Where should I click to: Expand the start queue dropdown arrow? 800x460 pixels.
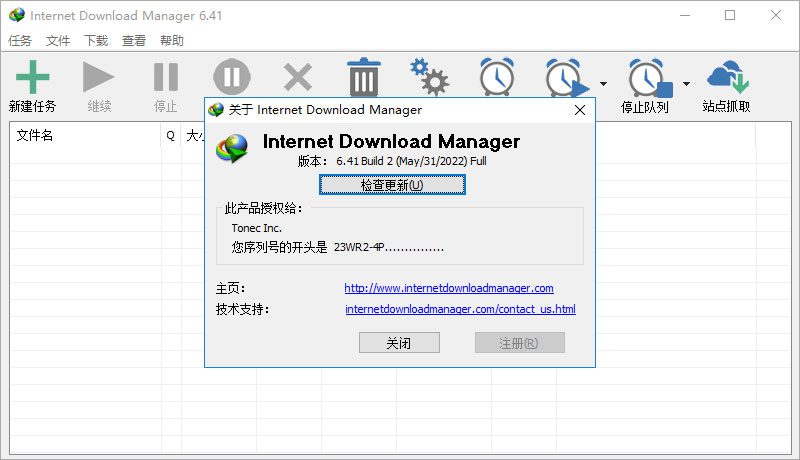click(603, 84)
